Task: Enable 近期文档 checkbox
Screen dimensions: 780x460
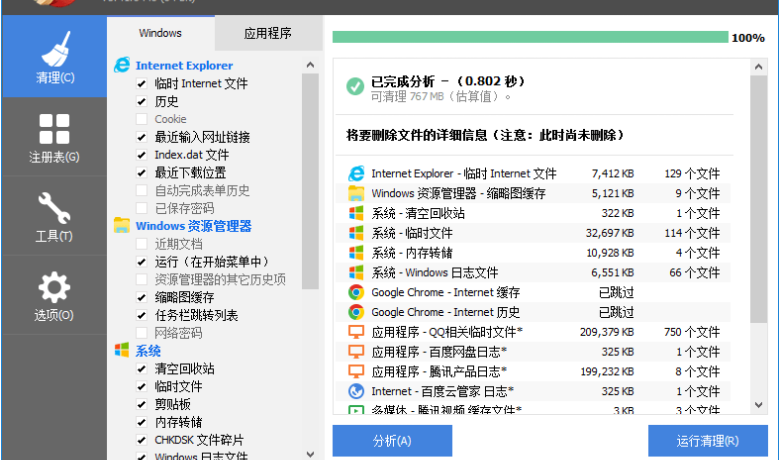Action: point(142,244)
